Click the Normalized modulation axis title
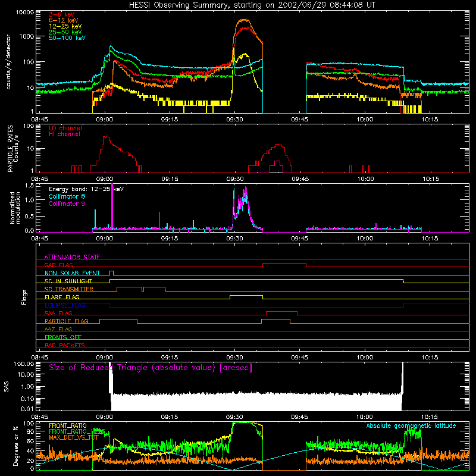476x476 pixels. click(x=14, y=208)
